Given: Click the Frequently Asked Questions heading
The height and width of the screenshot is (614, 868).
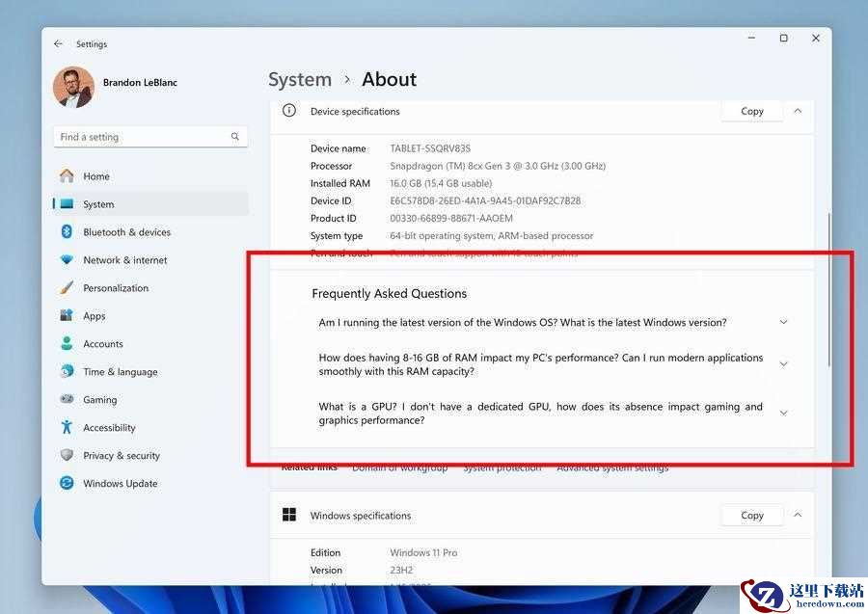Looking at the screenshot, I should [x=390, y=294].
